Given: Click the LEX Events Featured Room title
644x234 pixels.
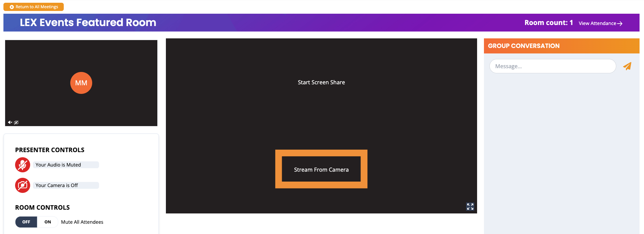Looking at the screenshot, I should tap(88, 23).
